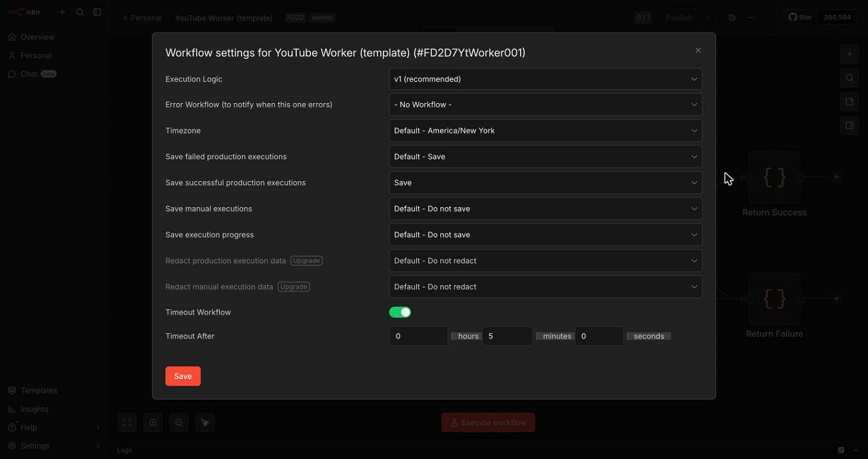Select the Return Failure node

[774, 299]
